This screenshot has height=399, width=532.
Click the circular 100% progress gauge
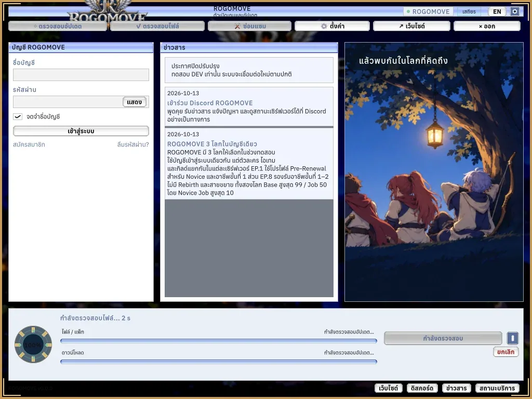point(33,345)
